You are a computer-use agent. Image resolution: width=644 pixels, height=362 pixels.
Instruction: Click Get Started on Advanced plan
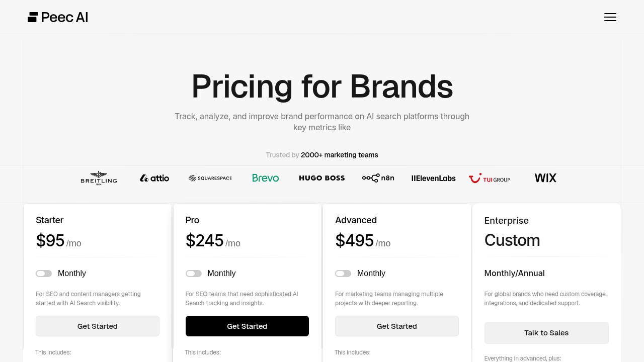pos(397,326)
